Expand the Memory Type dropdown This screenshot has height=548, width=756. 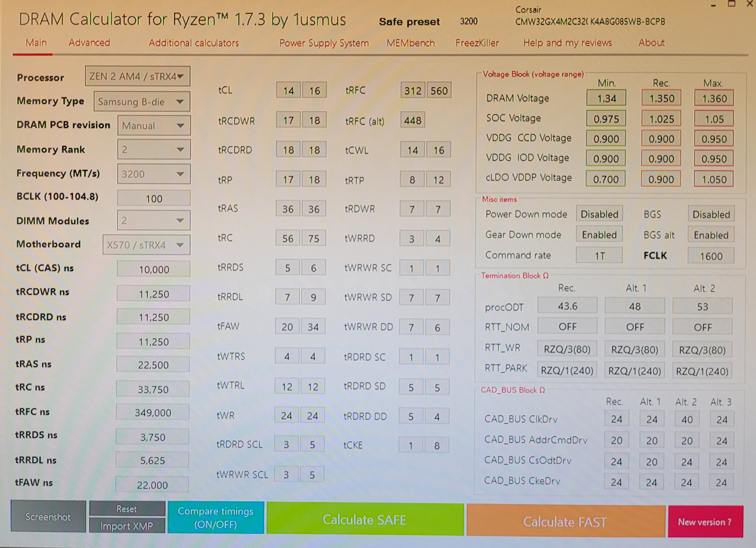(x=142, y=102)
